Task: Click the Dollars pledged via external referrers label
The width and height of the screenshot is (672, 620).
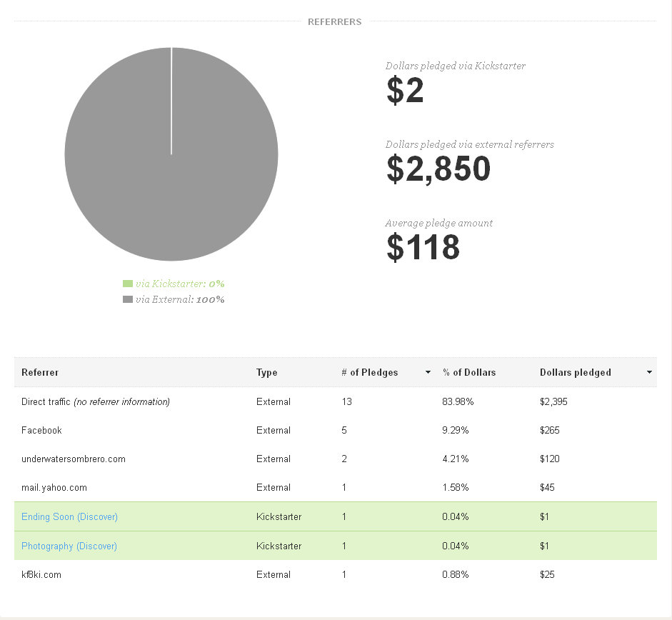Action: (470, 144)
